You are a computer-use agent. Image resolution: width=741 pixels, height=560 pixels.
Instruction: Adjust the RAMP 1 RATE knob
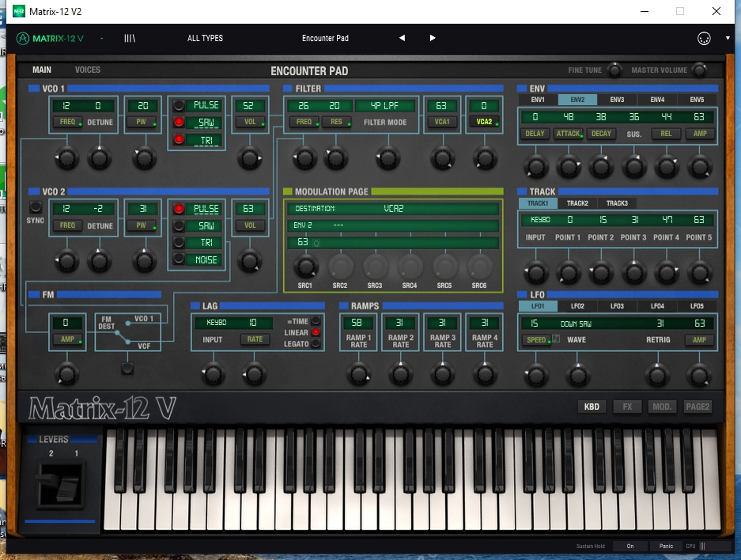(359, 374)
